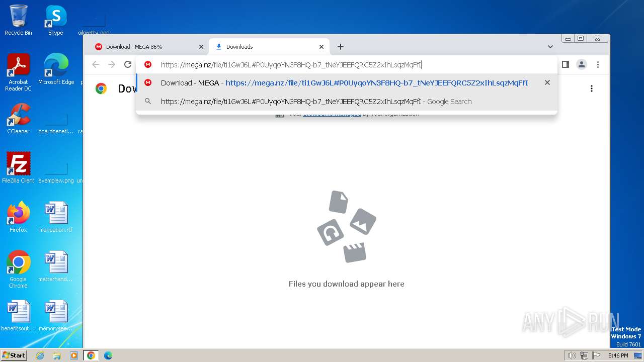Close the Download - MEGA tab
This screenshot has width=644, height=362.
[201, 47]
